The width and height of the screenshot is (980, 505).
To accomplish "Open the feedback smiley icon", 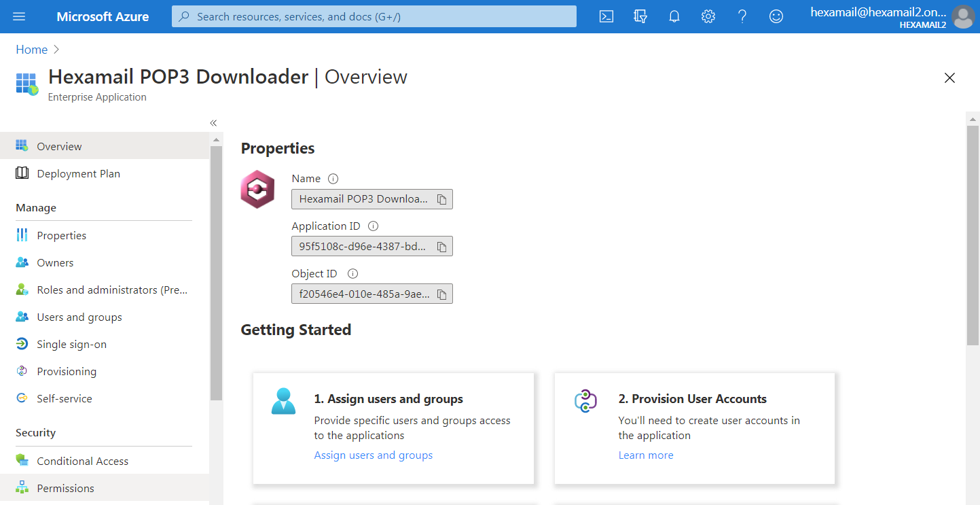I will click(x=776, y=16).
